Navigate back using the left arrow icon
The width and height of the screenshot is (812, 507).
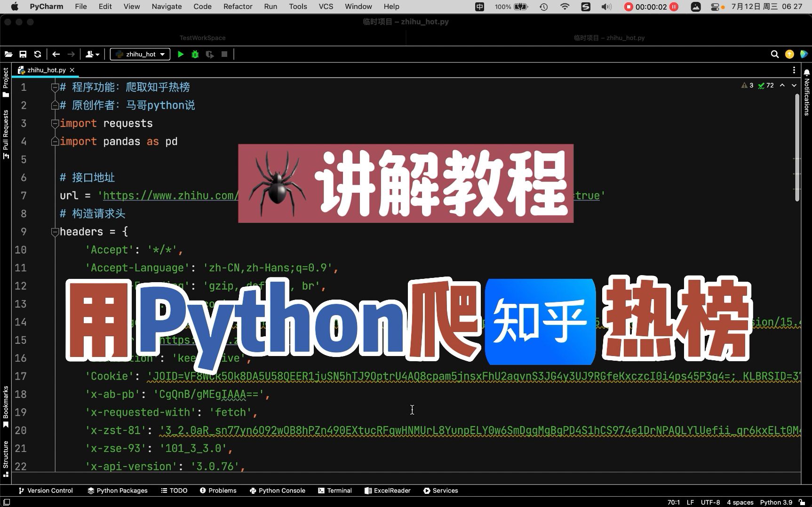point(56,54)
